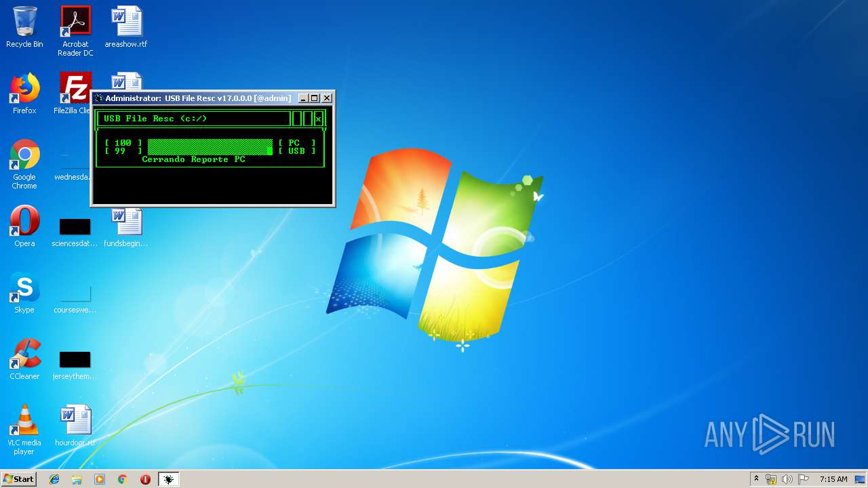
Task: Click the '[ USB ]' label in console
Action: pos(297,151)
